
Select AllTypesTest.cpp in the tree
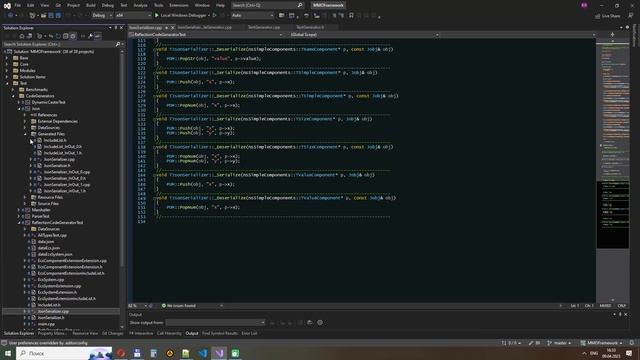[52, 235]
